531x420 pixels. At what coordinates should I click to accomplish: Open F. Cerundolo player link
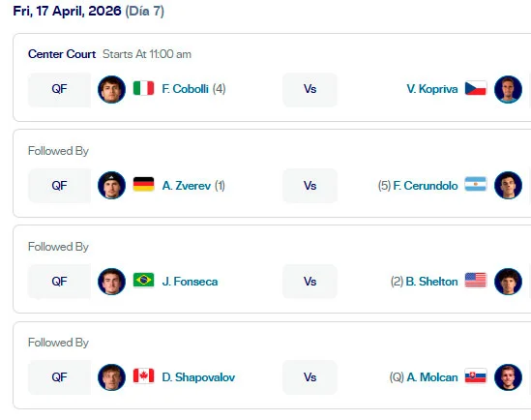coord(426,186)
